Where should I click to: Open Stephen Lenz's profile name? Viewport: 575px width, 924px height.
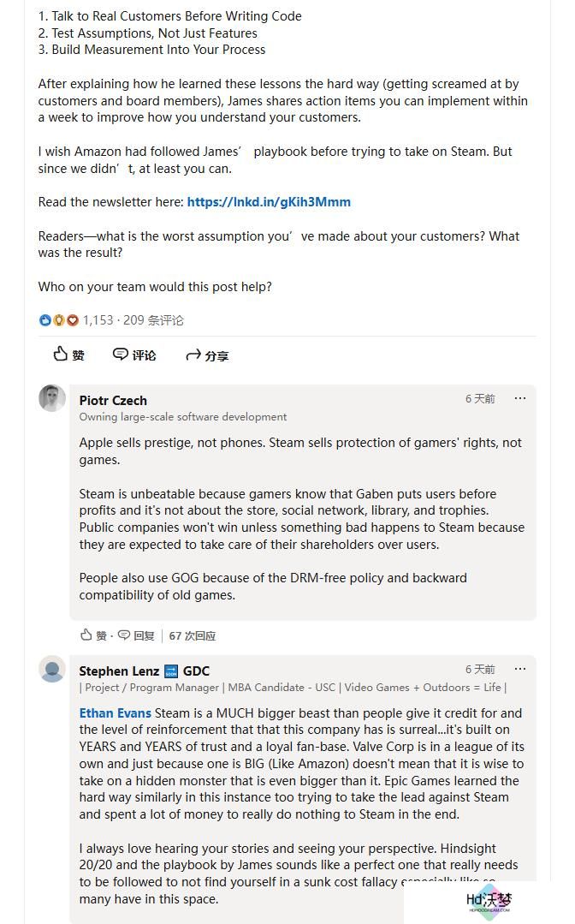(119, 671)
